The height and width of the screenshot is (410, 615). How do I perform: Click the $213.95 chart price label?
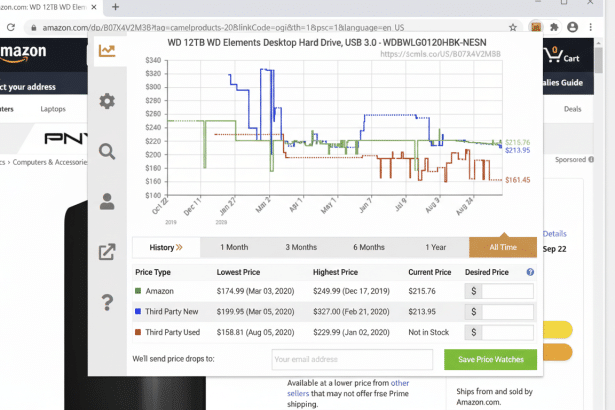coord(517,150)
